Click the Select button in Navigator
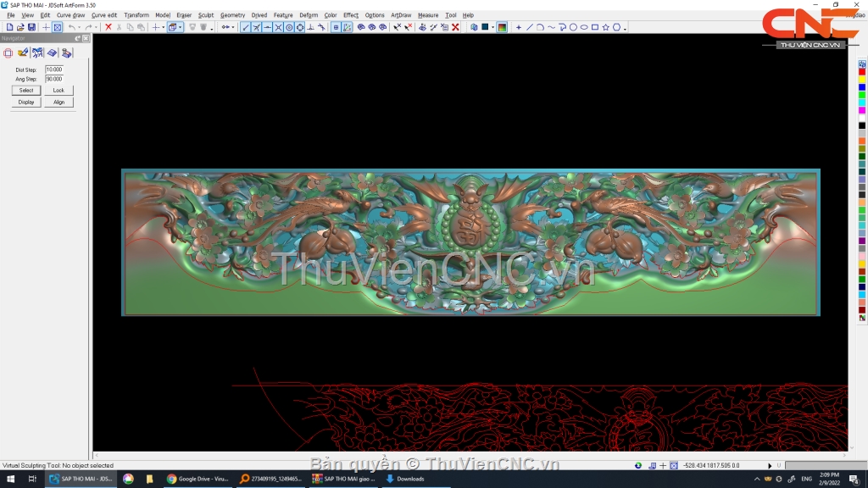 [x=26, y=90]
